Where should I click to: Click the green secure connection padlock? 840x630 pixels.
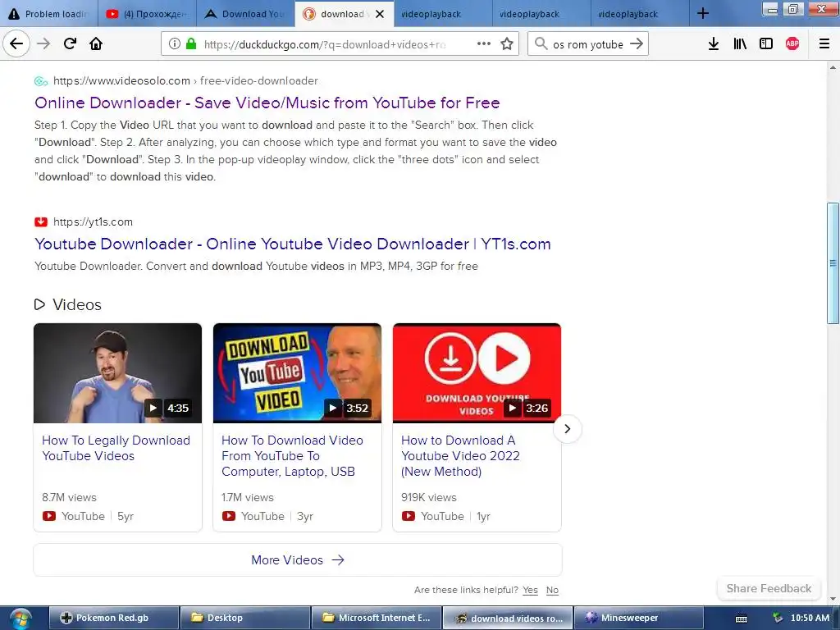(x=190, y=44)
